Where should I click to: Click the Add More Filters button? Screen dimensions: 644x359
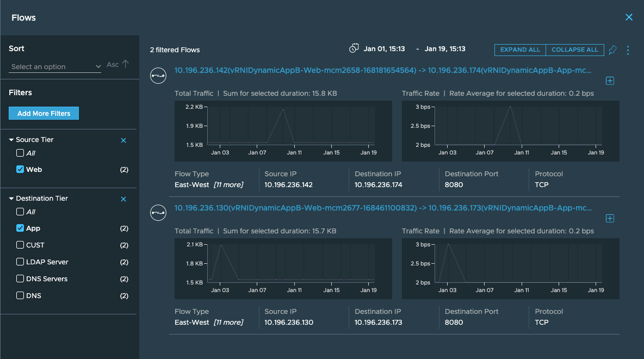tap(44, 113)
